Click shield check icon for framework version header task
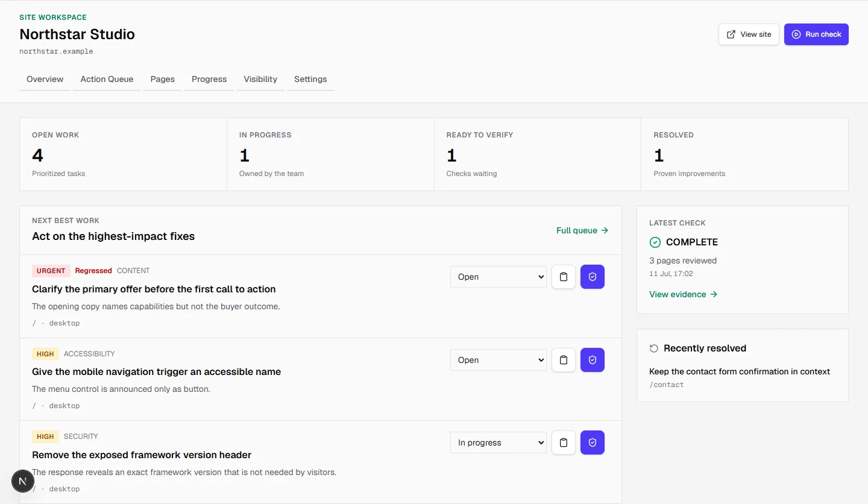Image resolution: width=868 pixels, height=504 pixels. 593,443
